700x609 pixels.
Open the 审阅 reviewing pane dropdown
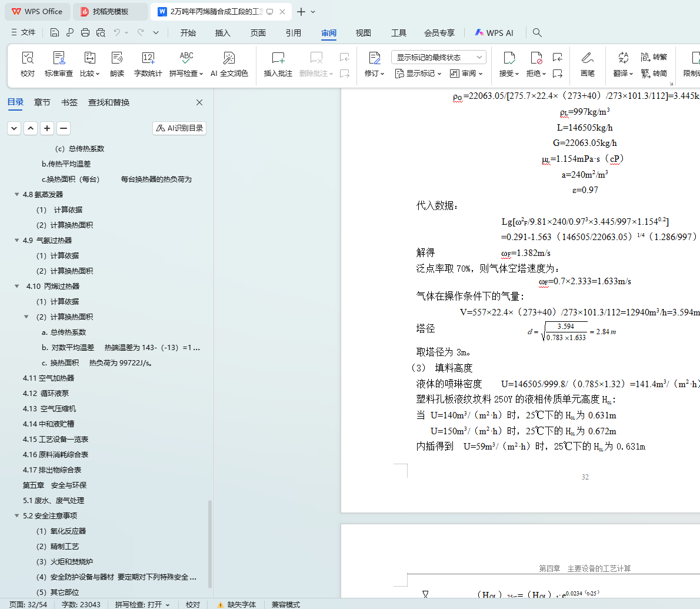pyautogui.click(x=466, y=73)
